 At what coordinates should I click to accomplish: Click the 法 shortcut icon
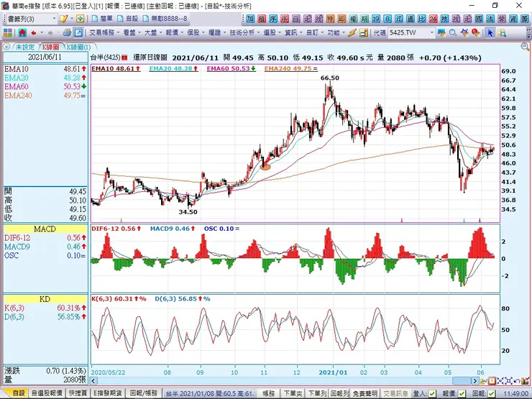click(490, 19)
